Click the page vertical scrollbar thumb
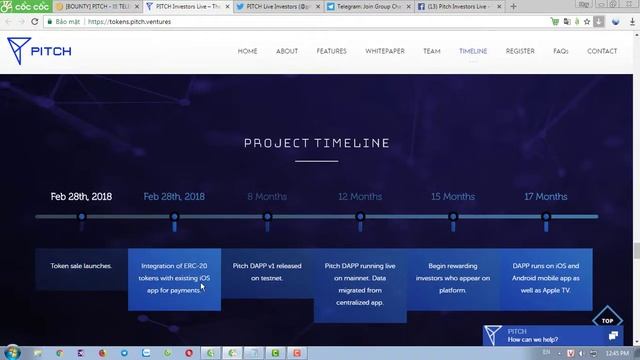This screenshot has height=360, width=640. tap(636, 250)
